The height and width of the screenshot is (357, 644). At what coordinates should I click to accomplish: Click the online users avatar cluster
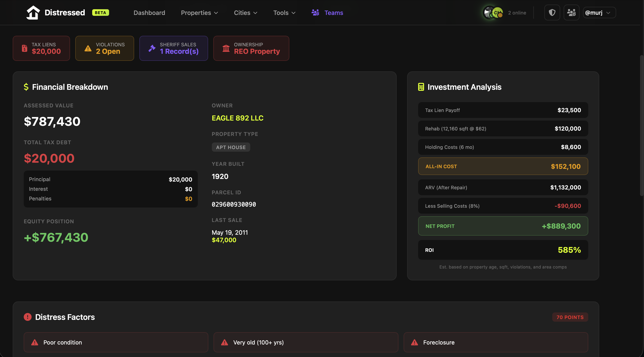[493, 13]
